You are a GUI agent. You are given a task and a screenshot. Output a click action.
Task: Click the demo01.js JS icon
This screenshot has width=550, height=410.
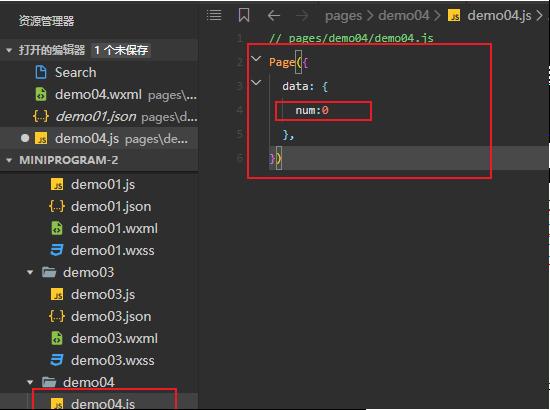[x=57, y=184]
